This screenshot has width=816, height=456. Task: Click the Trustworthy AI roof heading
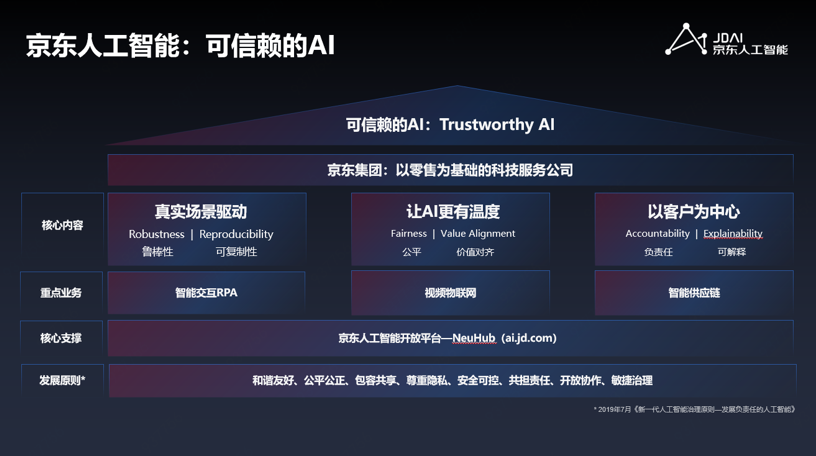[450, 125]
